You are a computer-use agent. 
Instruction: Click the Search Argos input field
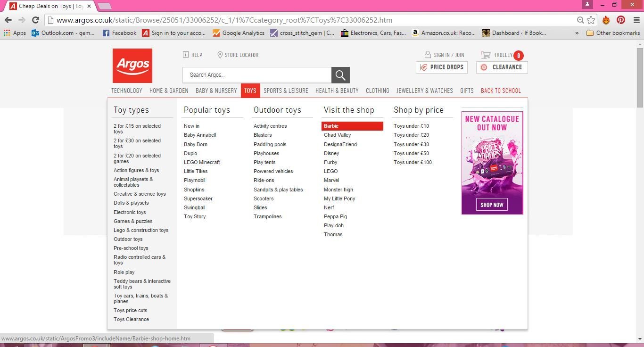257,75
